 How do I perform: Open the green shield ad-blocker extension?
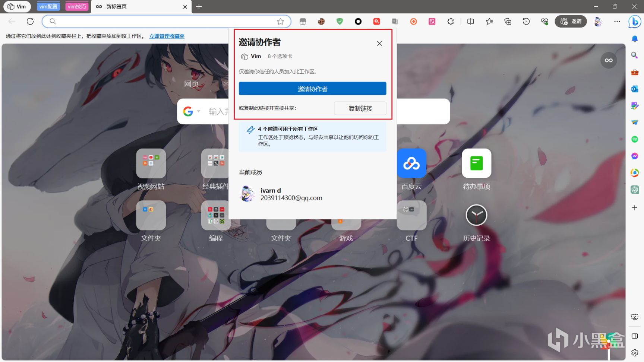coord(340,22)
